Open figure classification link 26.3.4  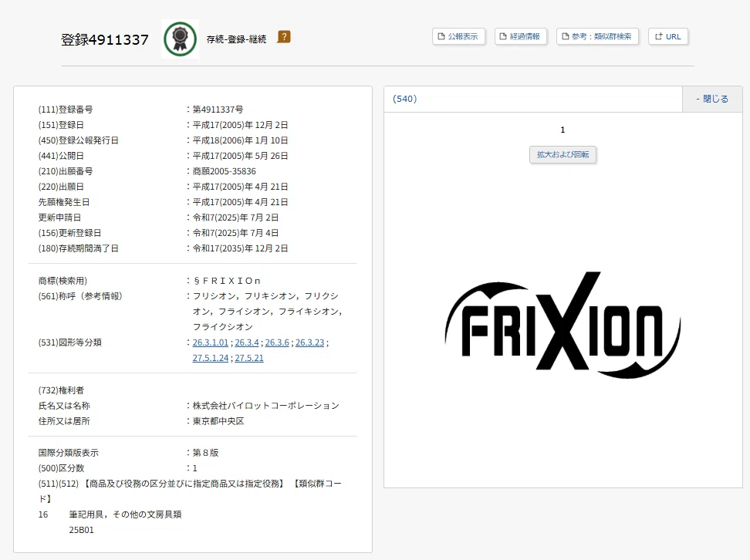pos(247,342)
